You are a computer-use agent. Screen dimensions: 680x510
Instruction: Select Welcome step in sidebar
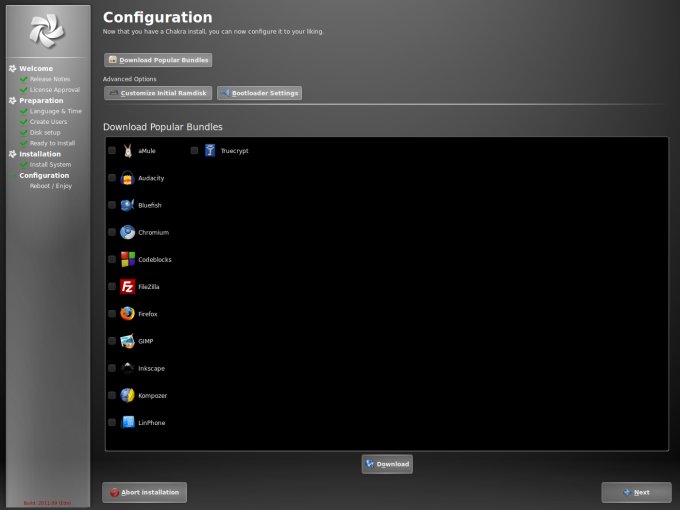(x=36, y=69)
